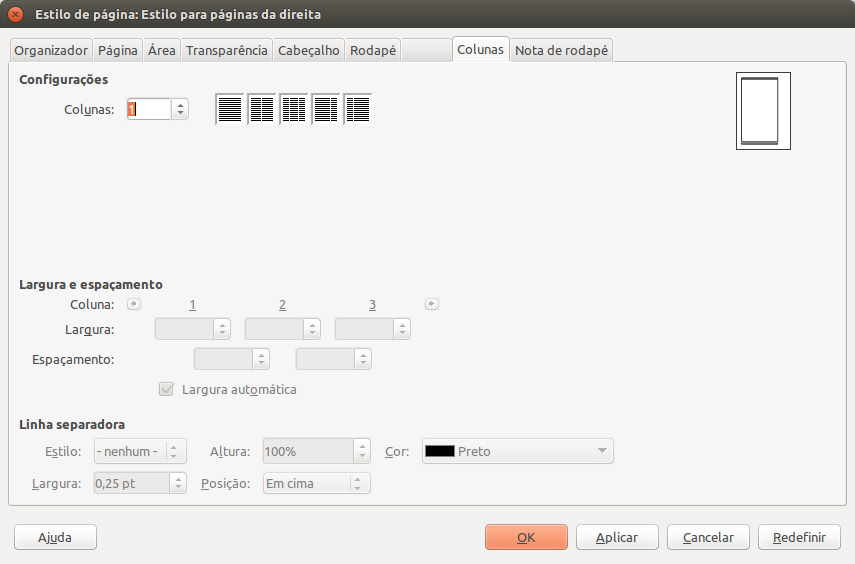Select two columns with wider right preset
Screen dimensions: 855x564
(x=358, y=109)
